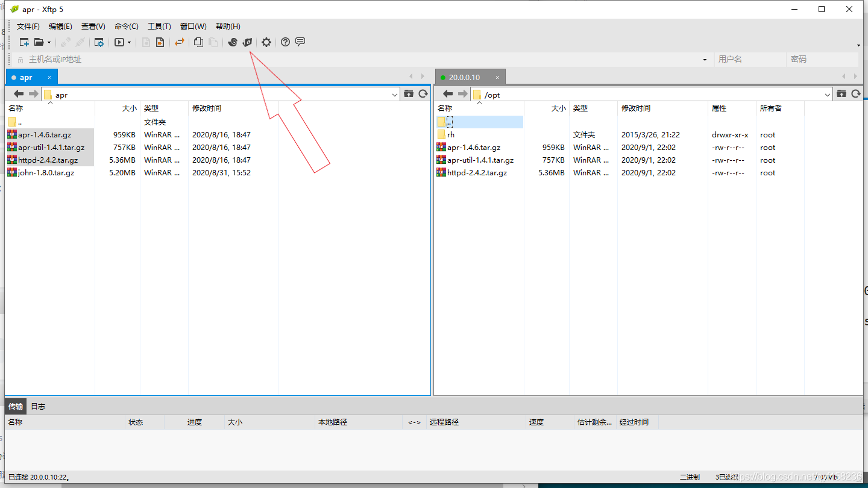Viewport: 868px width, 488px height.
Task: Click the Synchronize orange arrows icon
Action: point(179,42)
